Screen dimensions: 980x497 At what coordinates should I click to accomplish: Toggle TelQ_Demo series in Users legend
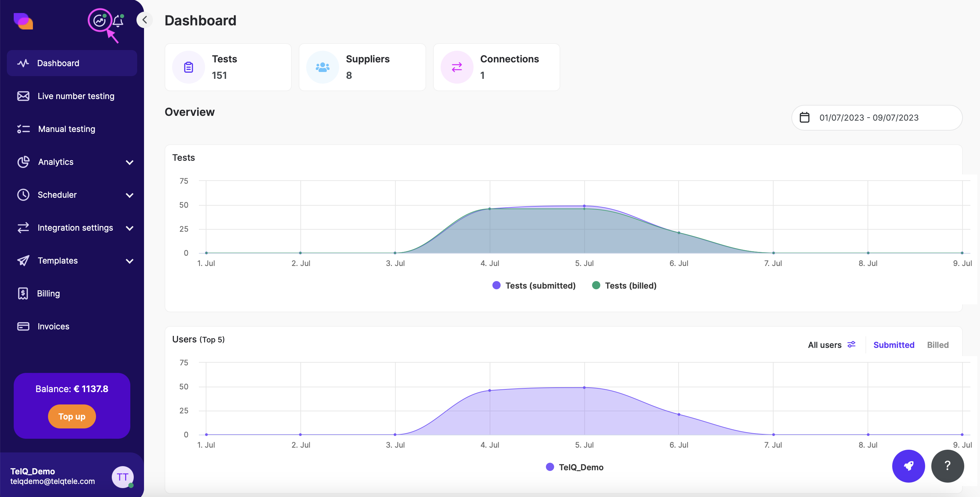[x=574, y=467]
